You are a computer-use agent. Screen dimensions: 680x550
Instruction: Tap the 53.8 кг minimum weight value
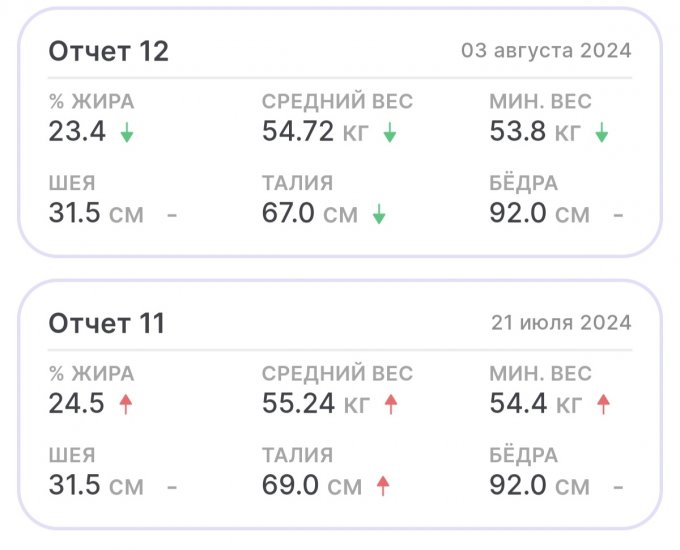click(x=535, y=132)
